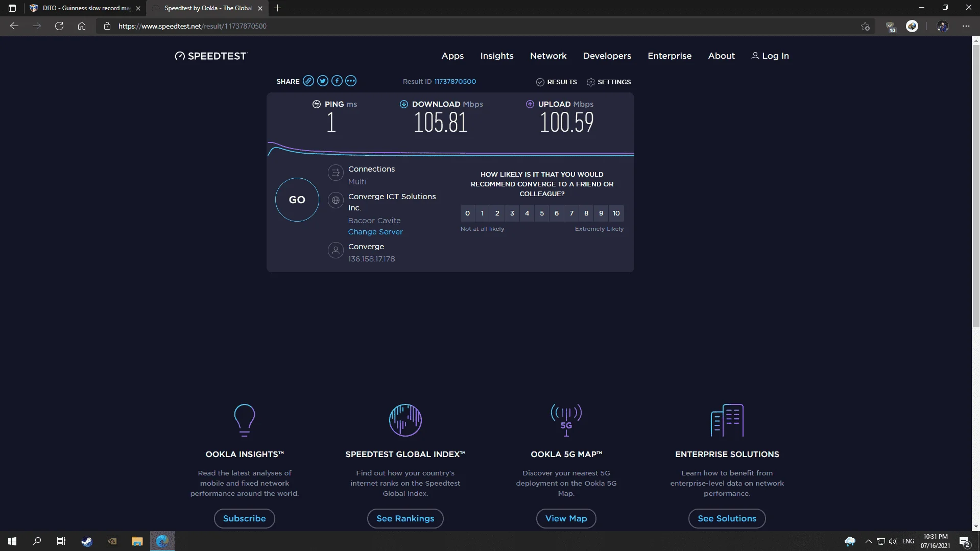980x551 pixels.
Task: Rate recommendation score 9
Action: point(601,213)
